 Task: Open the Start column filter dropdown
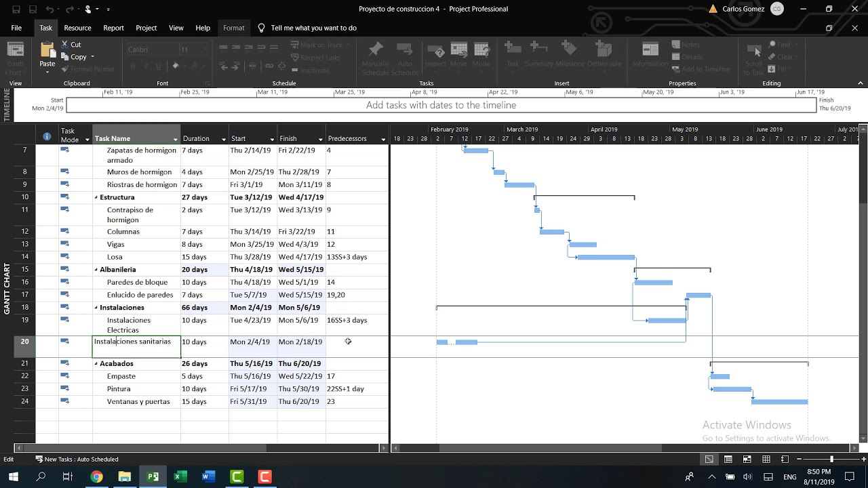pos(272,139)
